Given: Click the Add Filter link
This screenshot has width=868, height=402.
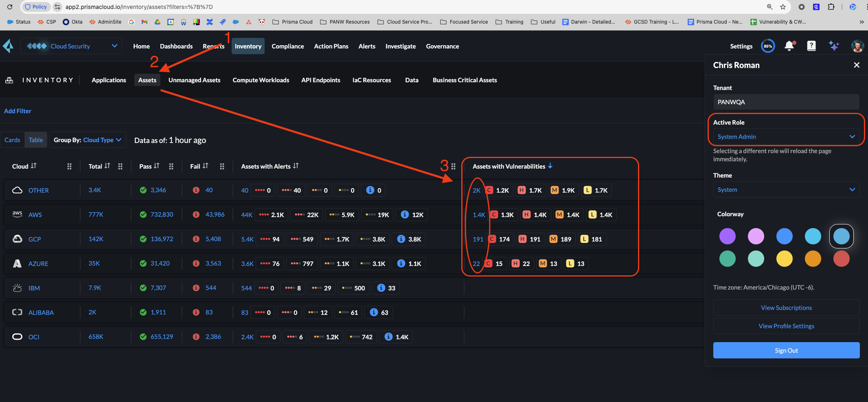Looking at the screenshot, I should [18, 111].
